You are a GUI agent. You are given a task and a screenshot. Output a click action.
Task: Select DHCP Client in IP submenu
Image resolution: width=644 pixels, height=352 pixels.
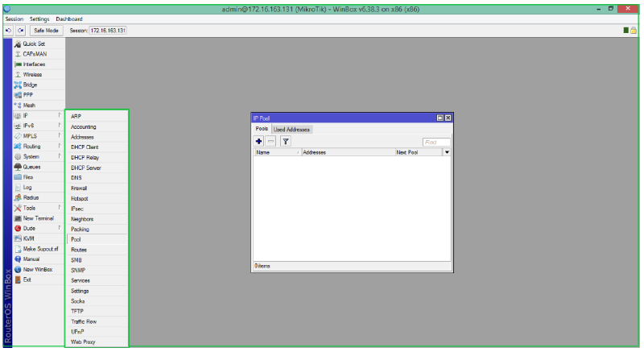(97, 147)
